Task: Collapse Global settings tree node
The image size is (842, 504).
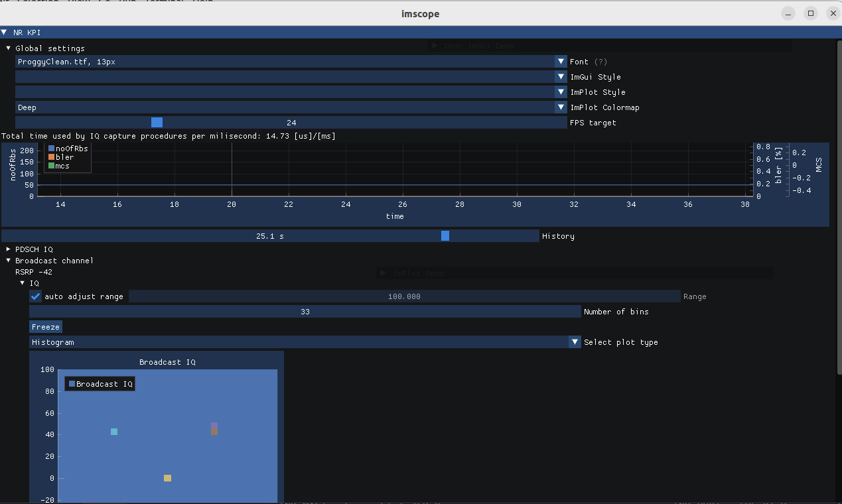Action: pyautogui.click(x=9, y=48)
